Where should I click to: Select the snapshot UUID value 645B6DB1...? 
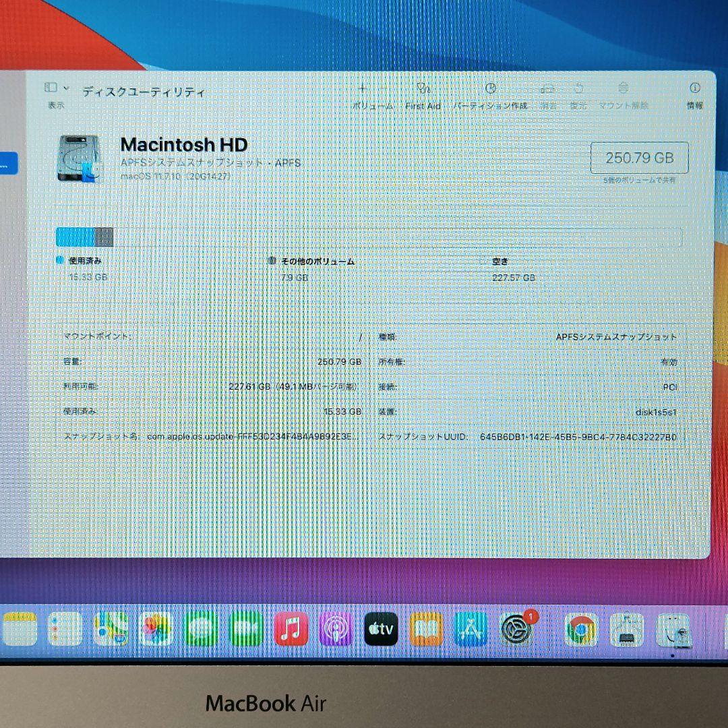pos(578,437)
